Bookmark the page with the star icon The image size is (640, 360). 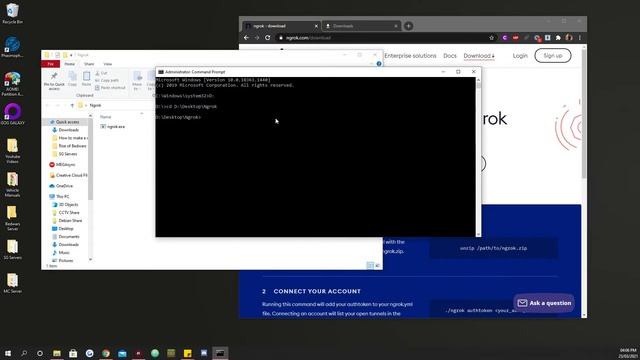click(x=491, y=38)
